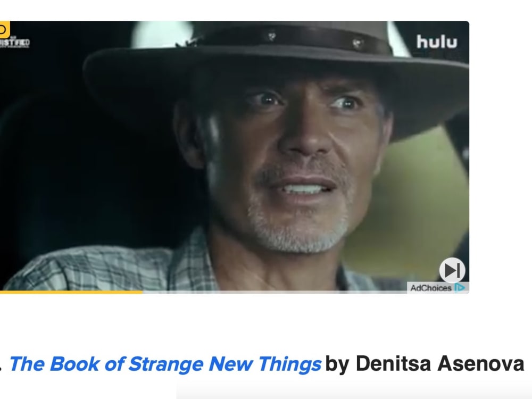The height and width of the screenshot is (399, 532).
Task: Open The Book of Strange New Things link
Action: pos(165,364)
